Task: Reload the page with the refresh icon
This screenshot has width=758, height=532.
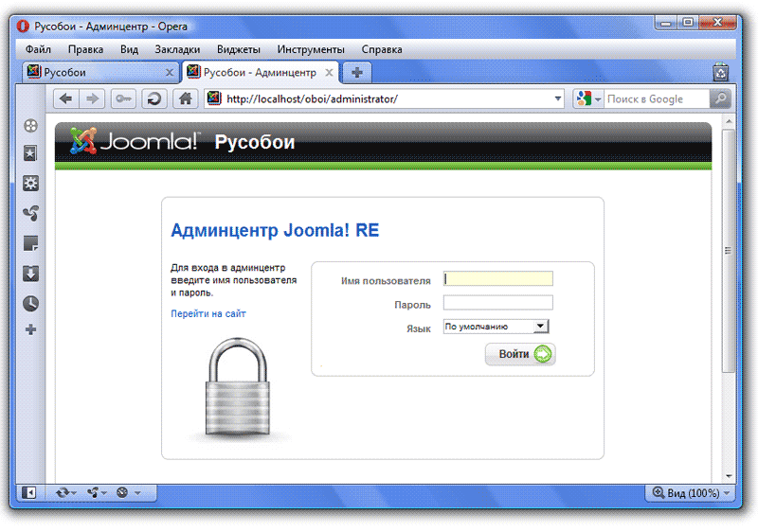Action: [x=154, y=99]
